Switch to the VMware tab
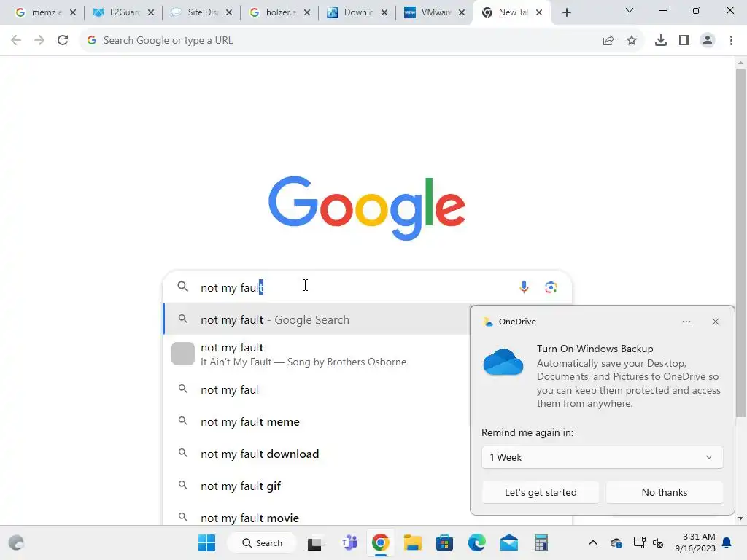Screen dimensions: 747x560 [429, 13]
